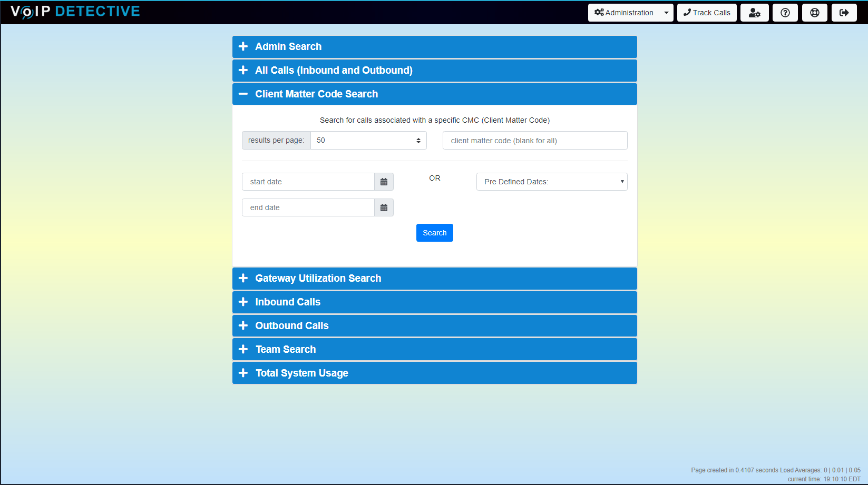This screenshot has width=868, height=485.
Task: Click the Track Calls phone button
Action: click(707, 13)
